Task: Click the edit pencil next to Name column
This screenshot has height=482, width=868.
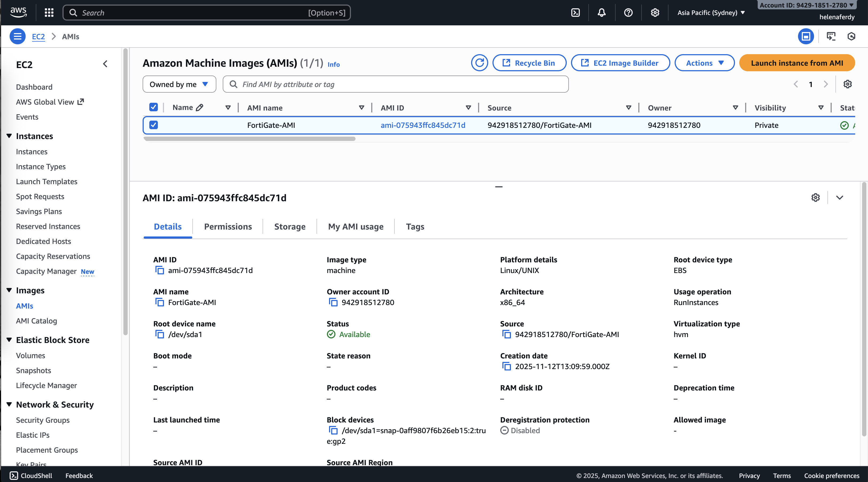Action: pyautogui.click(x=200, y=108)
